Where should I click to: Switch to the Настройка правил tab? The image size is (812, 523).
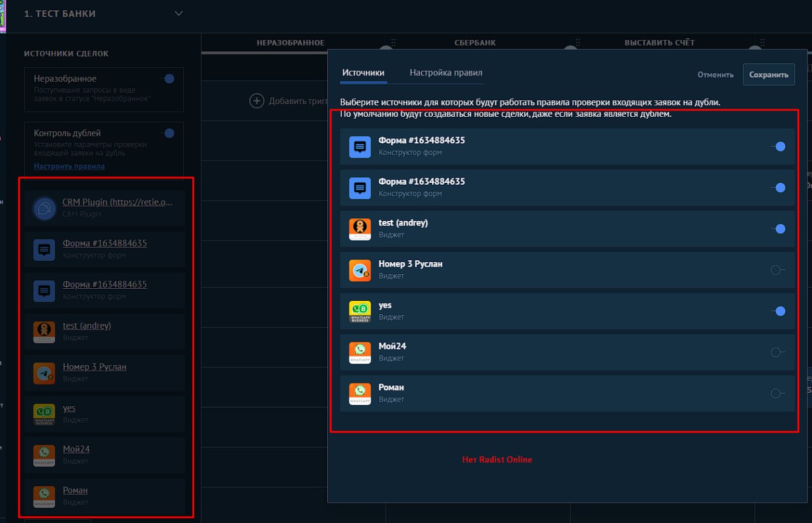(446, 73)
